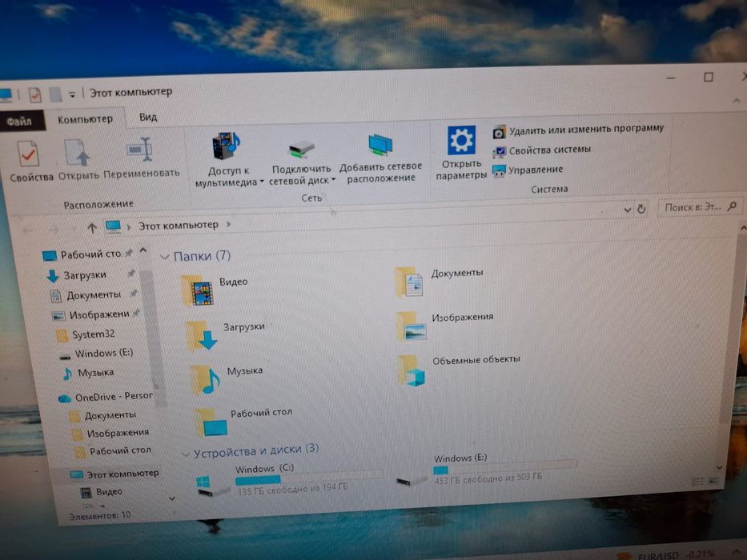Select Видео under Этот компьютер tree
The height and width of the screenshot is (560, 747).
pyautogui.click(x=102, y=492)
